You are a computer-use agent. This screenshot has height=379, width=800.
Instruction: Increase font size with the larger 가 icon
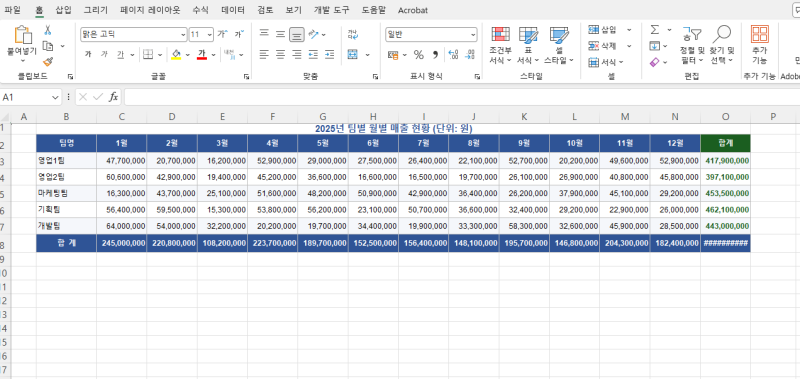tap(222, 34)
